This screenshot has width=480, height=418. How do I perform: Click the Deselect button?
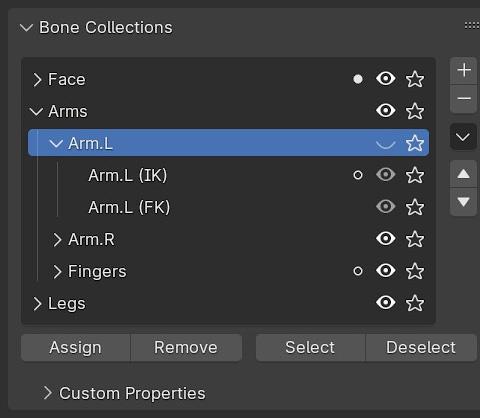coord(421,348)
